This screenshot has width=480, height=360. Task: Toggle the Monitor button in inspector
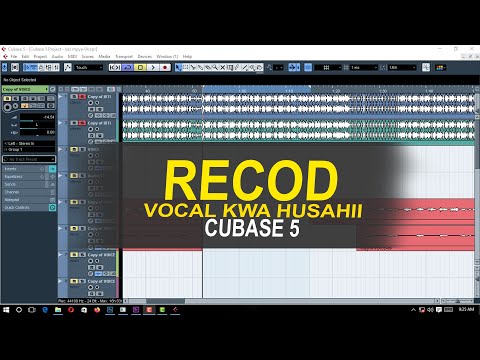[16, 106]
